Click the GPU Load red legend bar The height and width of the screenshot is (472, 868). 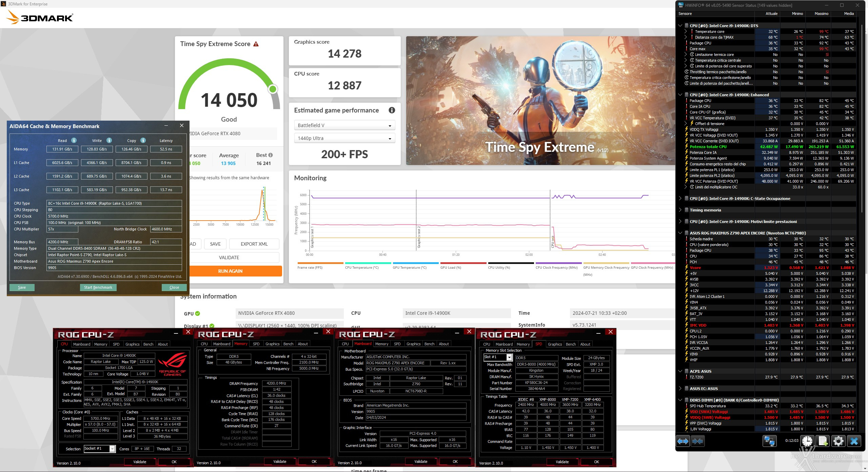point(463,263)
